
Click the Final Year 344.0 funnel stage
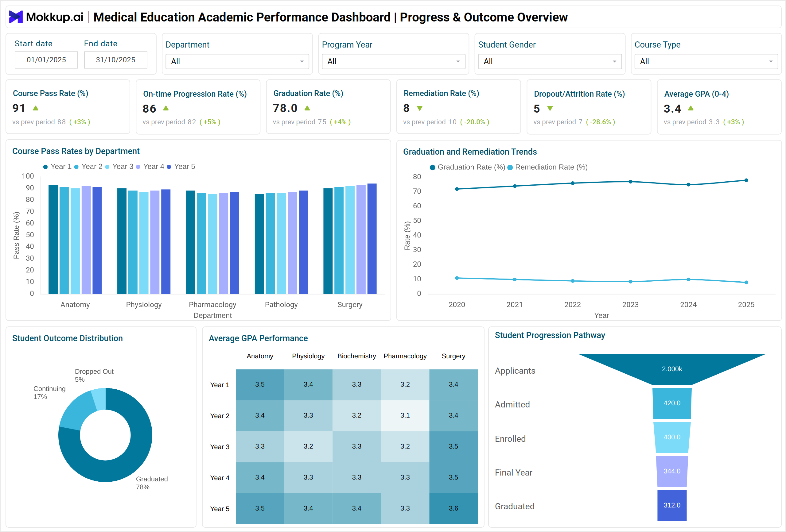672,471
